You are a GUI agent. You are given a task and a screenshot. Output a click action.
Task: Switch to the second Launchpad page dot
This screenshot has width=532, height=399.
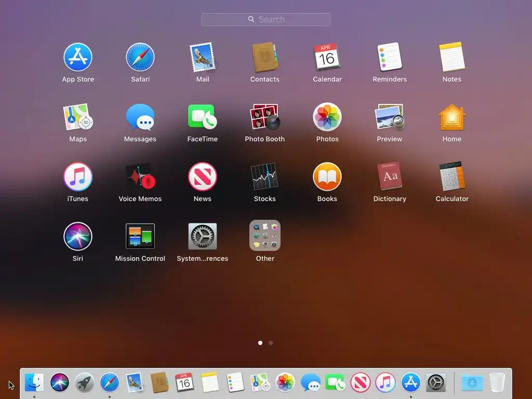[x=270, y=343]
